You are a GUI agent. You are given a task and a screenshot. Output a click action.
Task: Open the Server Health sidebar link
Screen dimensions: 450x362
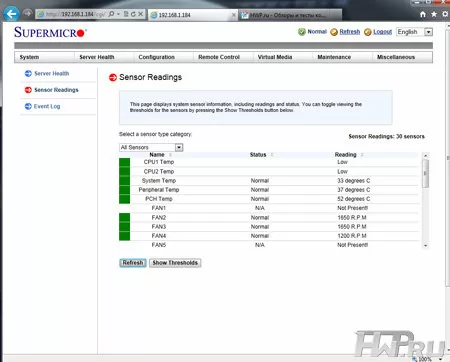52,73
